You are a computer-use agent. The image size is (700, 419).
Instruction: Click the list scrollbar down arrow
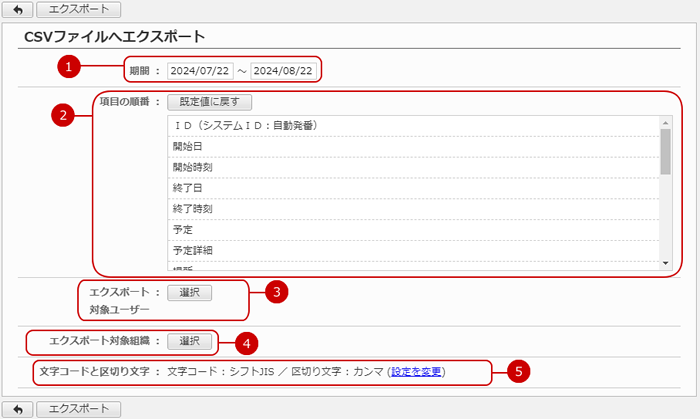pyautogui.click(x=665, y=262)
